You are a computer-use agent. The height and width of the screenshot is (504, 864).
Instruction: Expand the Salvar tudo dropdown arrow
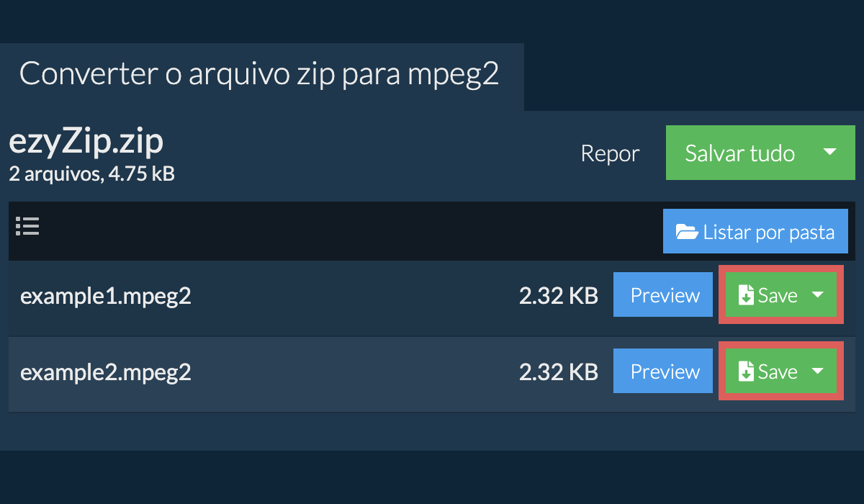point(829,152)
